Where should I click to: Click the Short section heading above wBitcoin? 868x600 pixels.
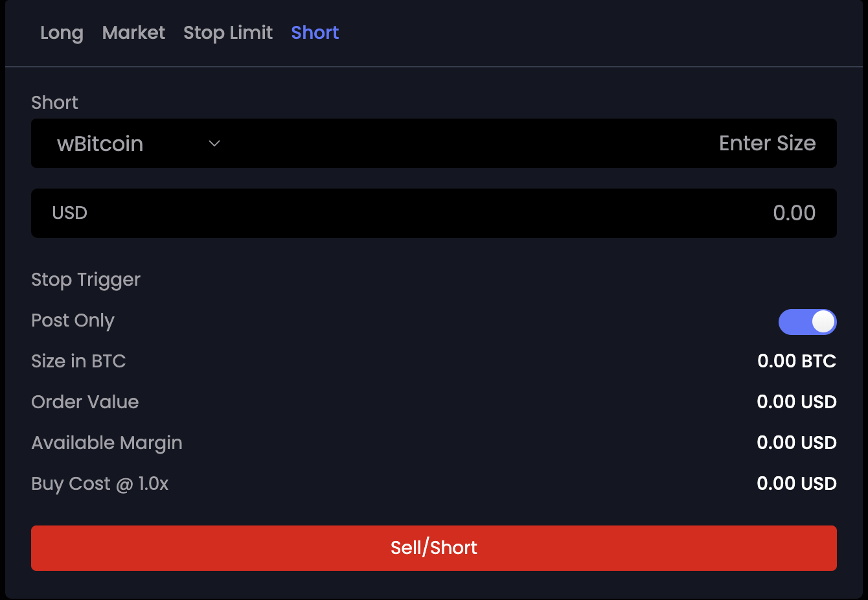point(54,102)
